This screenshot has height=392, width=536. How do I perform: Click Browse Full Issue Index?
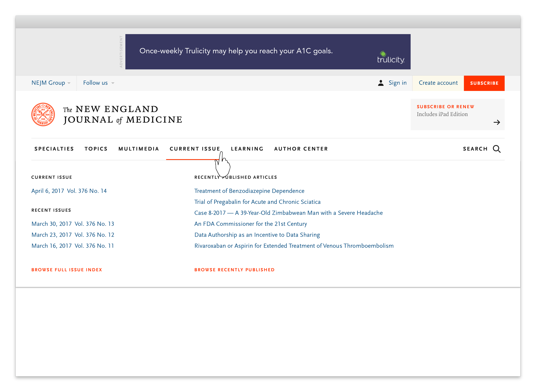point(67,270)
